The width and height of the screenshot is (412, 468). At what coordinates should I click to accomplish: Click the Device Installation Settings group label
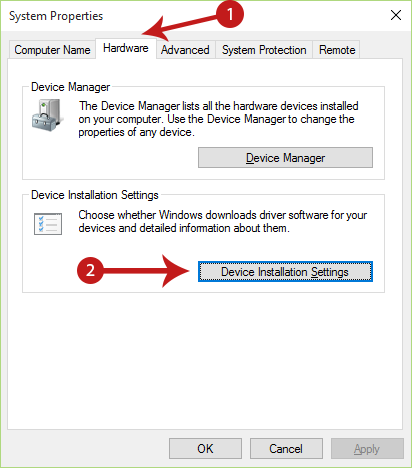[95, 195]
